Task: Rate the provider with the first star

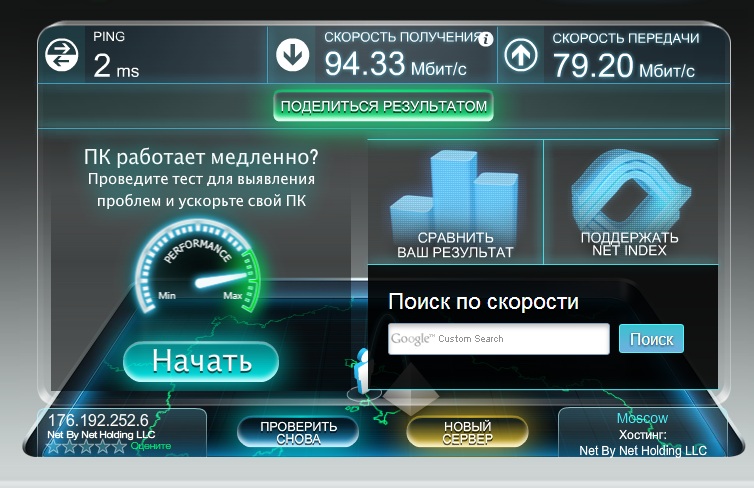Action: [x=53, y=447]
